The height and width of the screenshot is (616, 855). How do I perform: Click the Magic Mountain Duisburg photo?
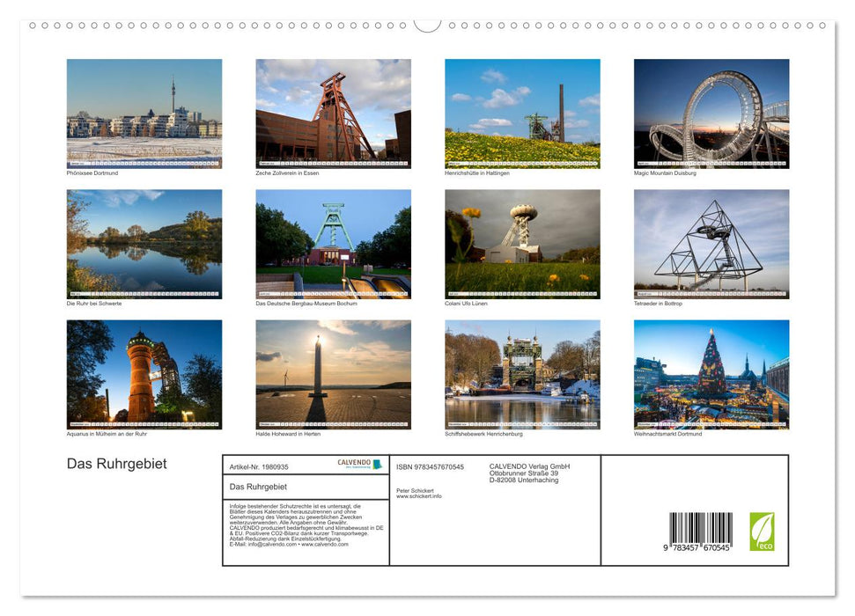711,110
